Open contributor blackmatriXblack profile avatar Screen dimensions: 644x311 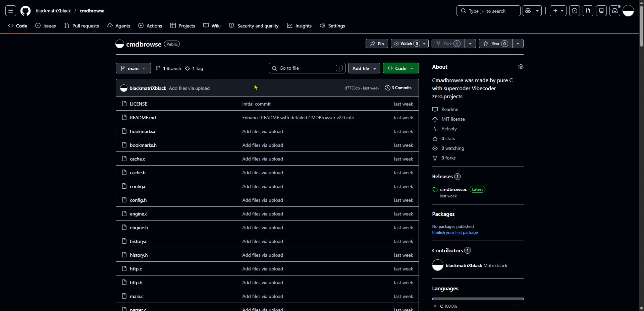[x=438, y=265]
